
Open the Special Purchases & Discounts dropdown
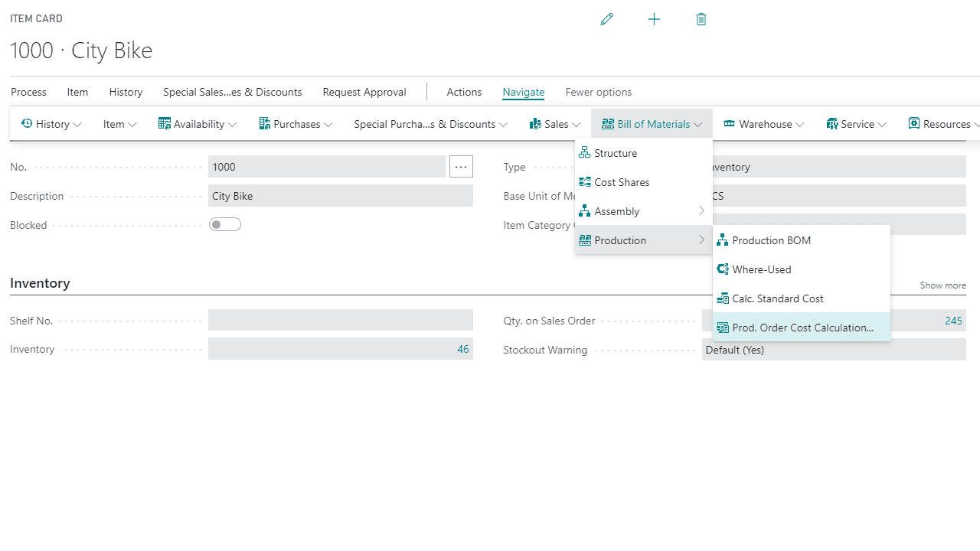(x=430, y=124)
